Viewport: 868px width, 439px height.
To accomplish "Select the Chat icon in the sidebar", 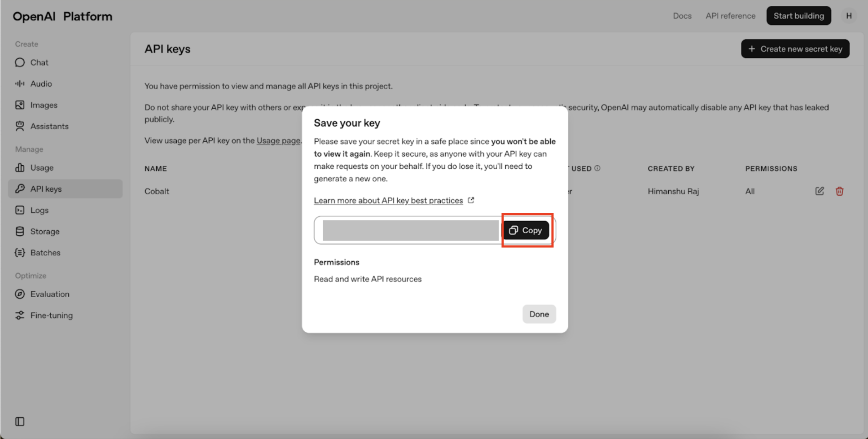I will 19,62.
